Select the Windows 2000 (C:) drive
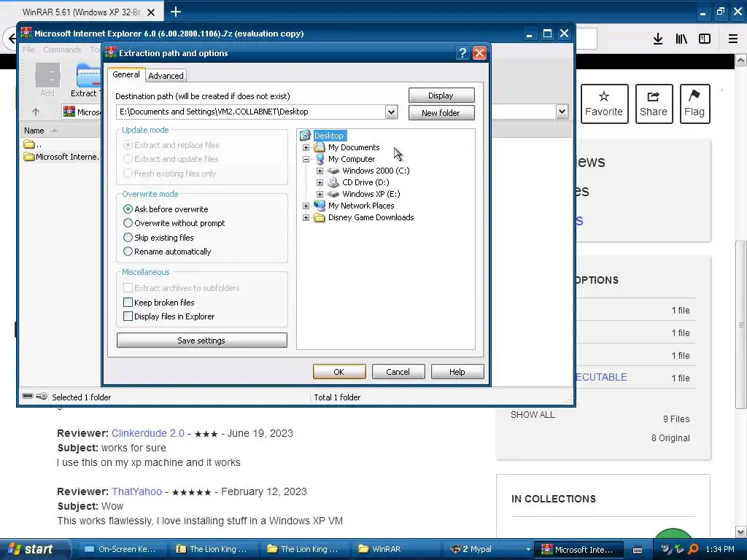Viewport: 747px width, 560px height. pos(376,171)
